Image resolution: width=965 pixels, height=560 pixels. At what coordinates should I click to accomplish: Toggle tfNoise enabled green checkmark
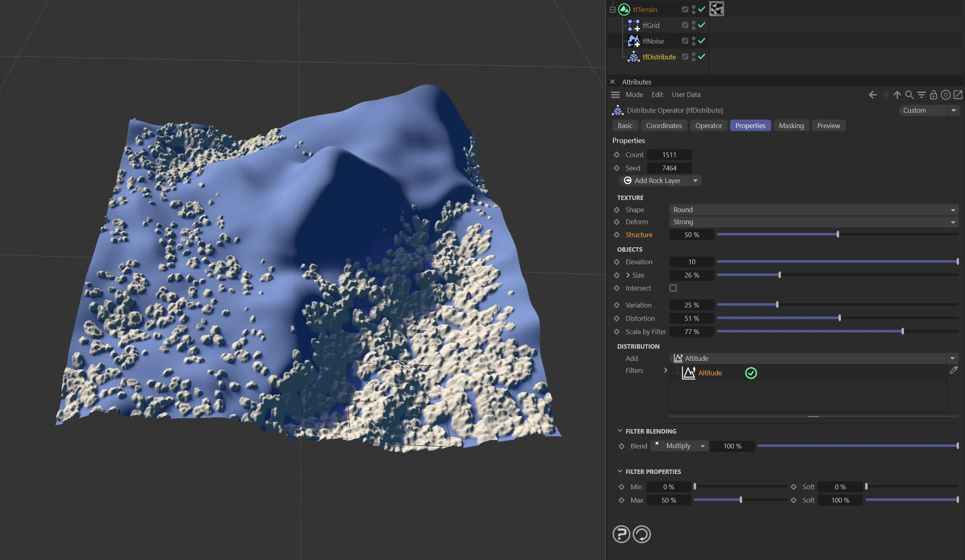click(702, 41)
